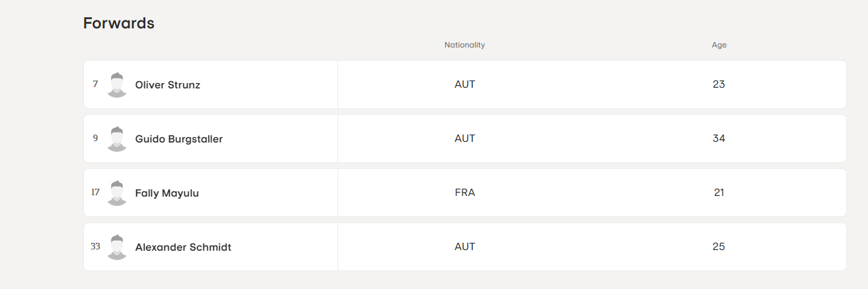Click the Nationality column header
Screen dimensions: 868x289
click(x=464, y=45)
